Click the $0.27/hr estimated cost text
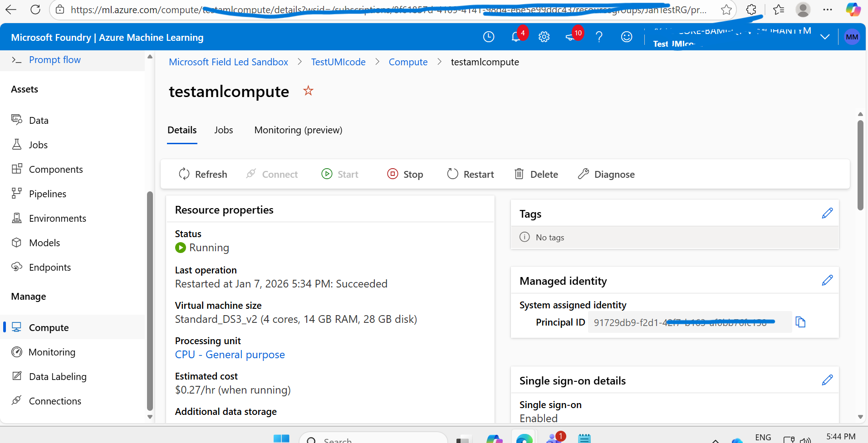Image resolution: width=868 pixels, height=443 pixels. coord(233,390)
